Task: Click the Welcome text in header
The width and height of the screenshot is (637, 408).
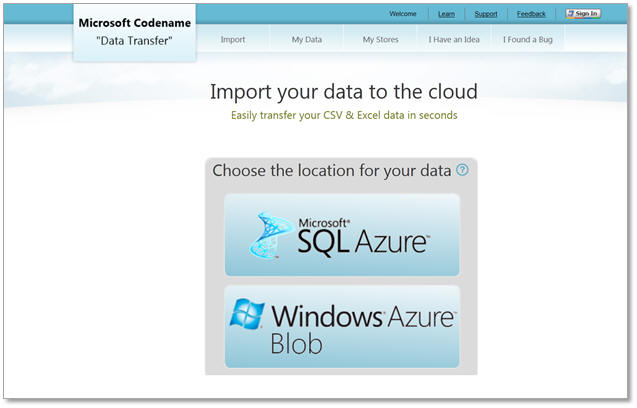Action: click(403, 14)
